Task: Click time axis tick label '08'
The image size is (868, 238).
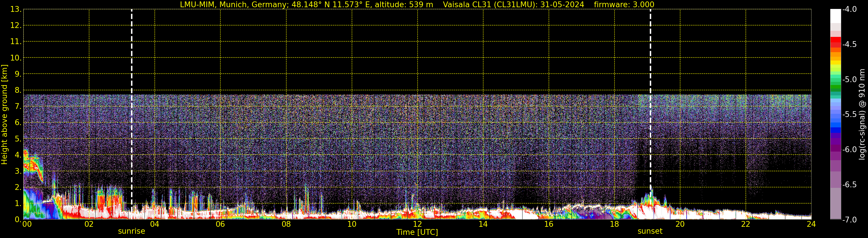Action: point(286,224)
